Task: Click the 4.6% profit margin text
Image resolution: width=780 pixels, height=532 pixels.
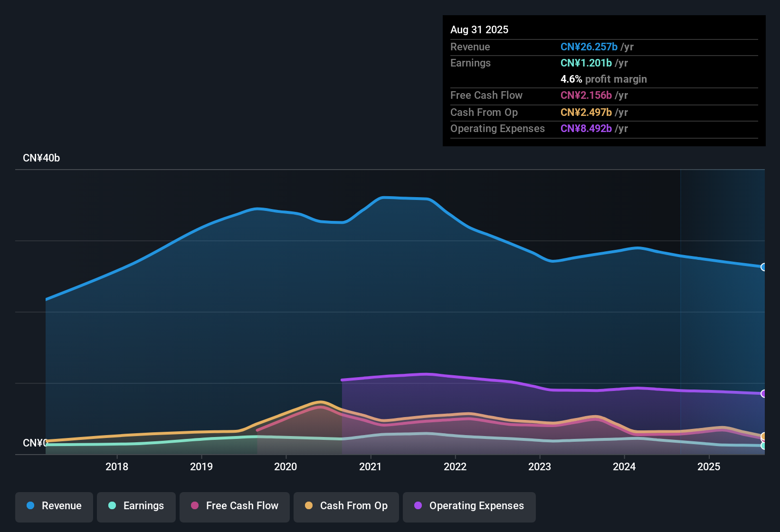Action: [604, 79]
